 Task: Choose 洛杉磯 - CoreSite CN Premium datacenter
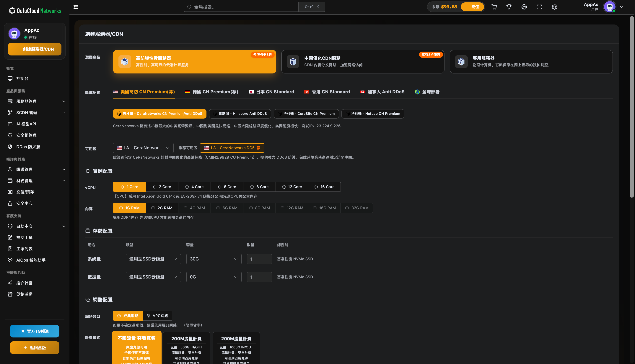[x=306, y=114]
